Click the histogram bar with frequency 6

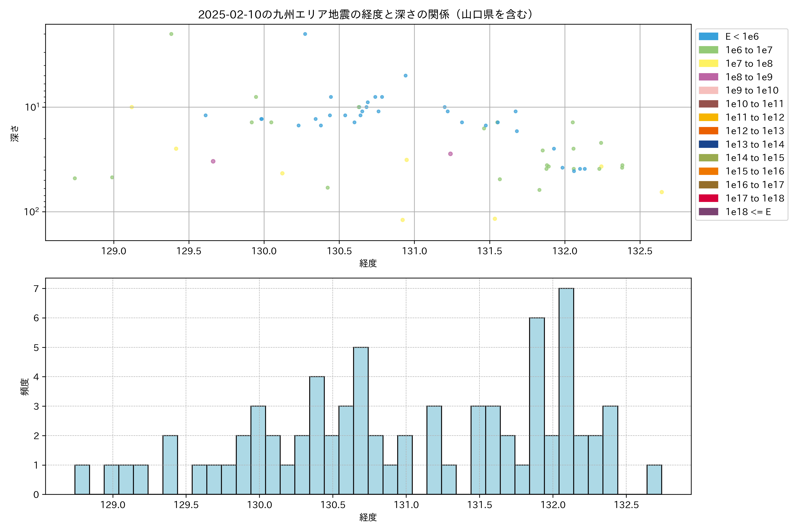click(x=537, y=406)
